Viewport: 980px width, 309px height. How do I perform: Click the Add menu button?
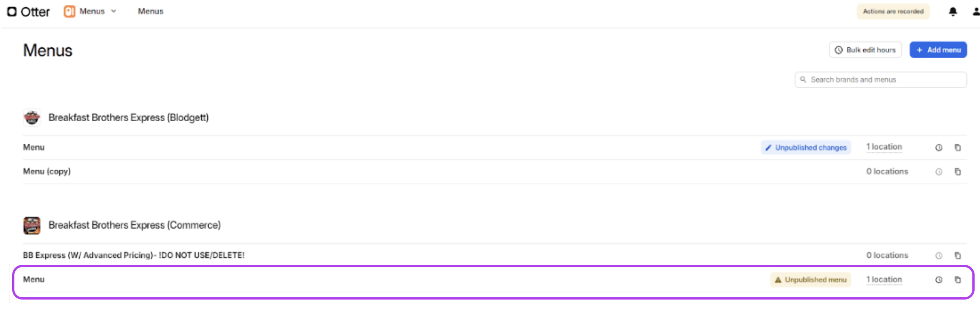click(x=938, y=50)
